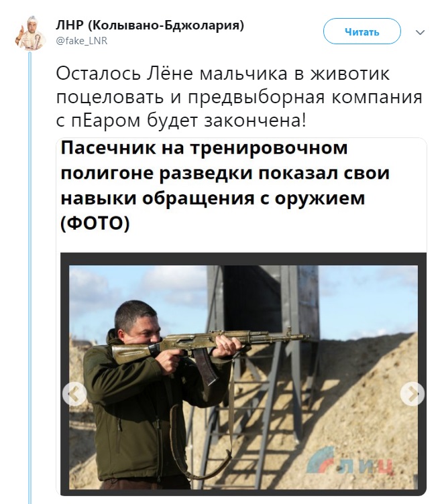Open the ЛНР (Колывано-Бджолария) display name
This screenshot has width=444, height=504.
(x=150, y=25)
